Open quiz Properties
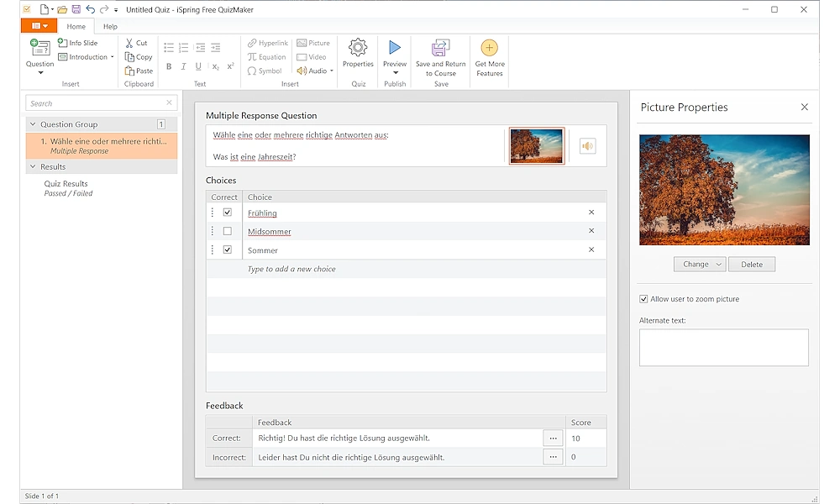The width and height of the screenshot is (840, 504). [358, 54]
